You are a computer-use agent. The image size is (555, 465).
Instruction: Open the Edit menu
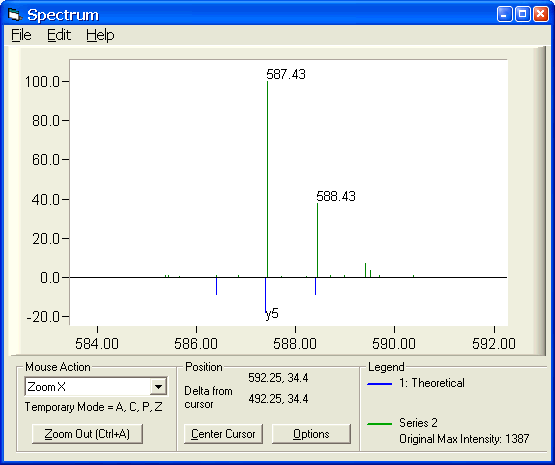click(x=59, y=35)
